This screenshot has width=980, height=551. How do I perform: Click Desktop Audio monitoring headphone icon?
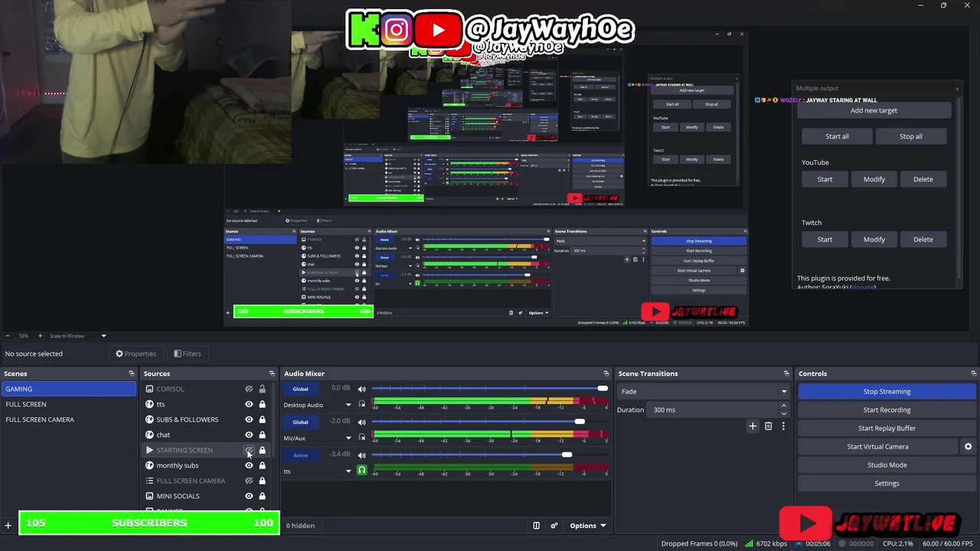pyautogui.click(x=362, y=404)
